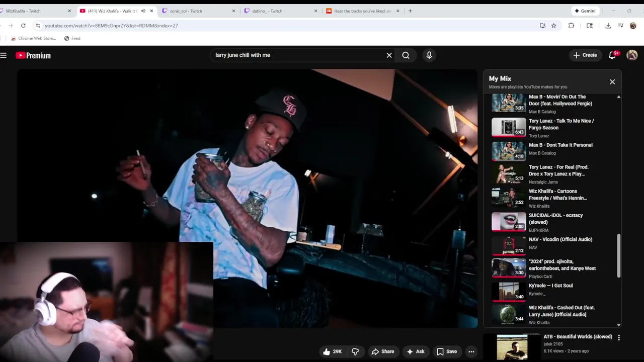Save the video to a playlist
The image size is (644, 362).
[446, 351]
